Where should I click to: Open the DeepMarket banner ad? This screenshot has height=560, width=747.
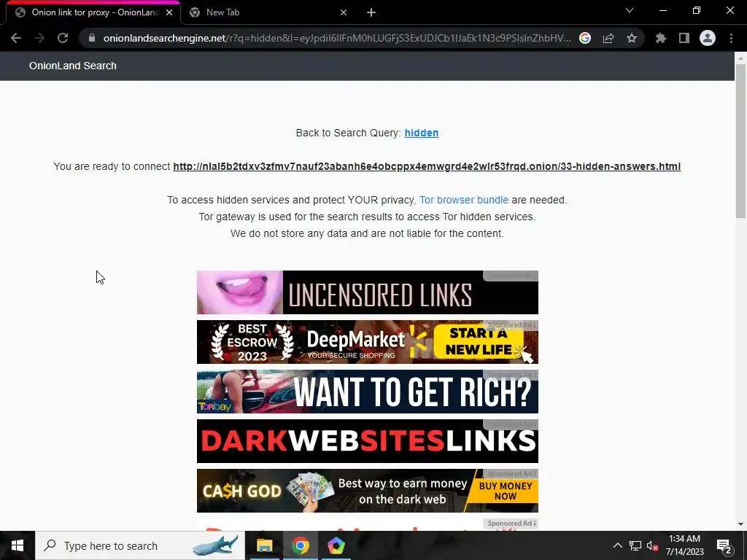[368, 342]
